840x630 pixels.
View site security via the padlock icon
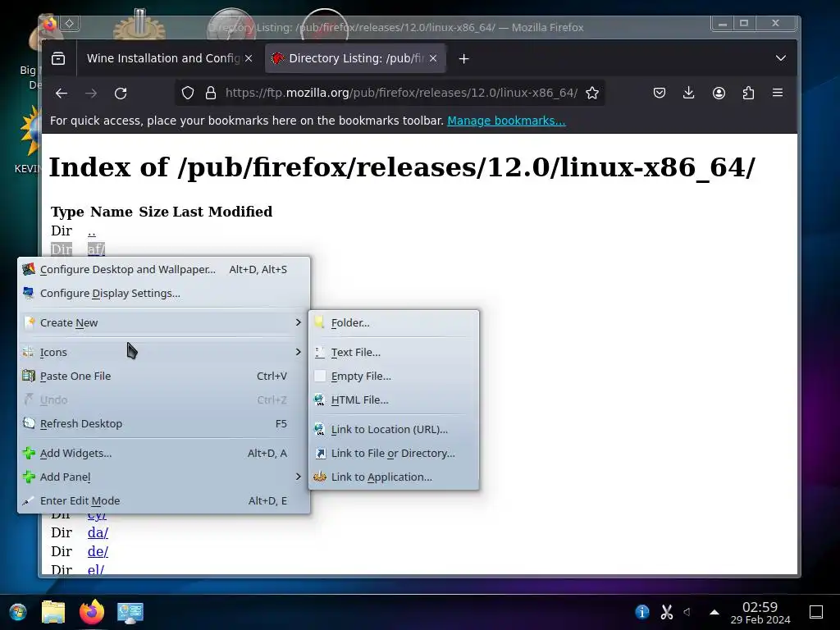(x=211, y=94)
